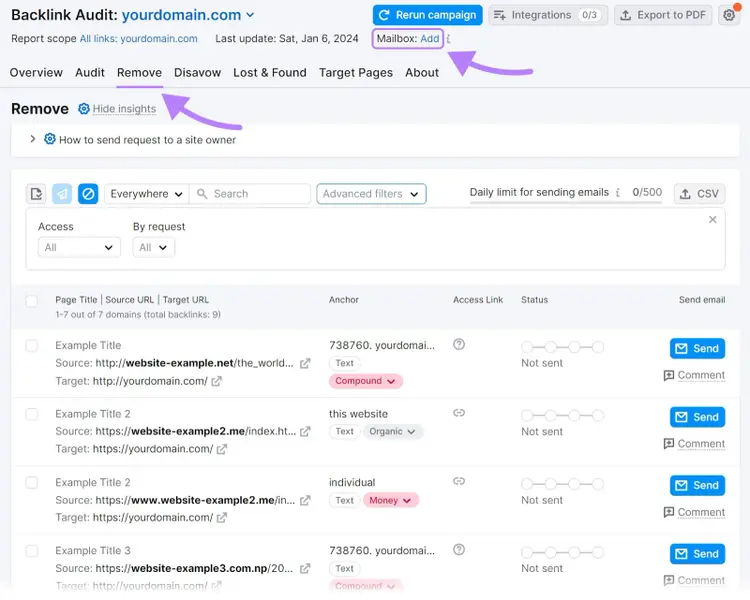The width and height of the screenshot is (750, 600).
Task: Check the Example Title row checkbox
Action: tap(32, 345)
